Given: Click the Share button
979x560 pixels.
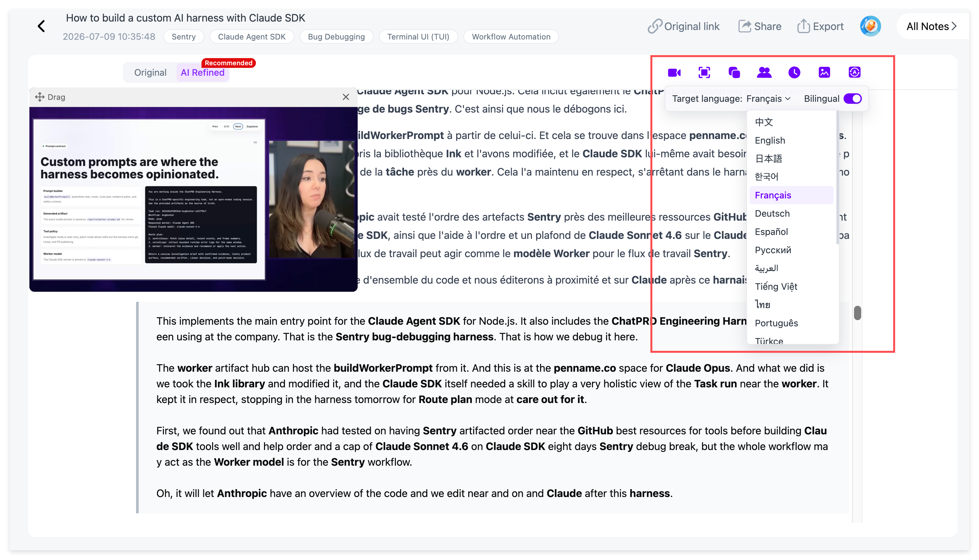Looking at the screenshot, I should (x=759, y=26).
